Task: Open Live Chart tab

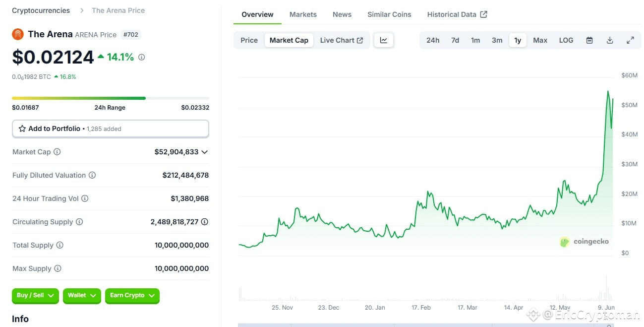Action: (342, 40)
